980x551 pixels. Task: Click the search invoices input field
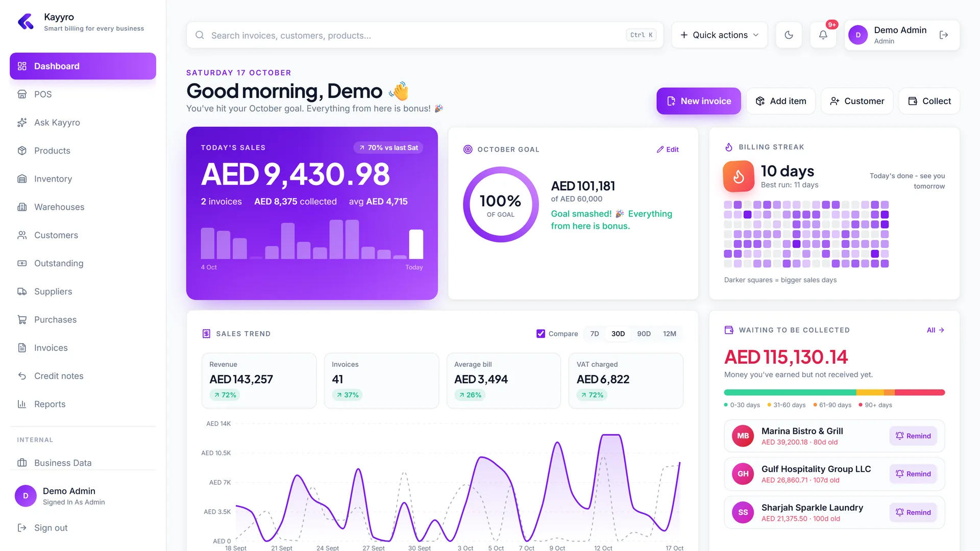pyautogui.click(x=425, y=35)
